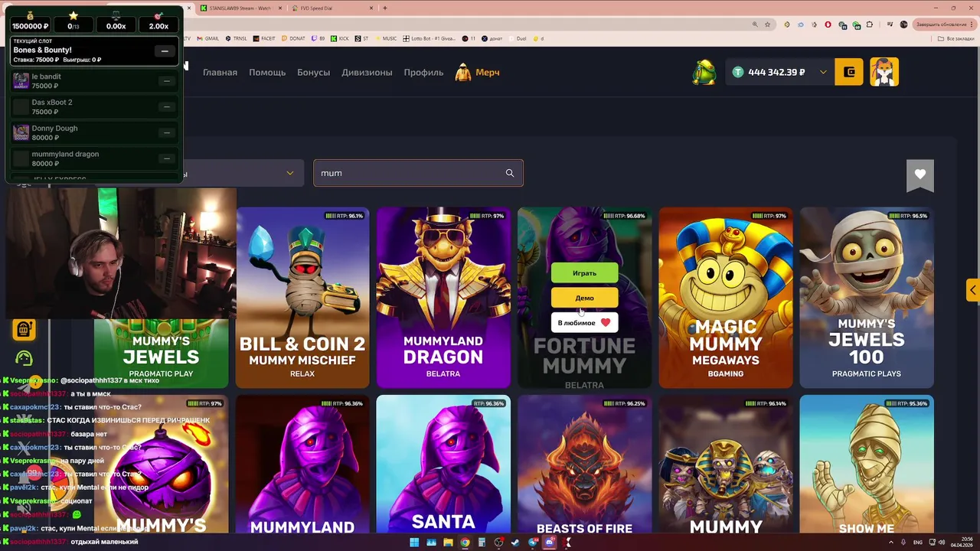Screen dimensions: 980x551
Task: Click the bookmark star in the address bar
Action: pos(767,24)
